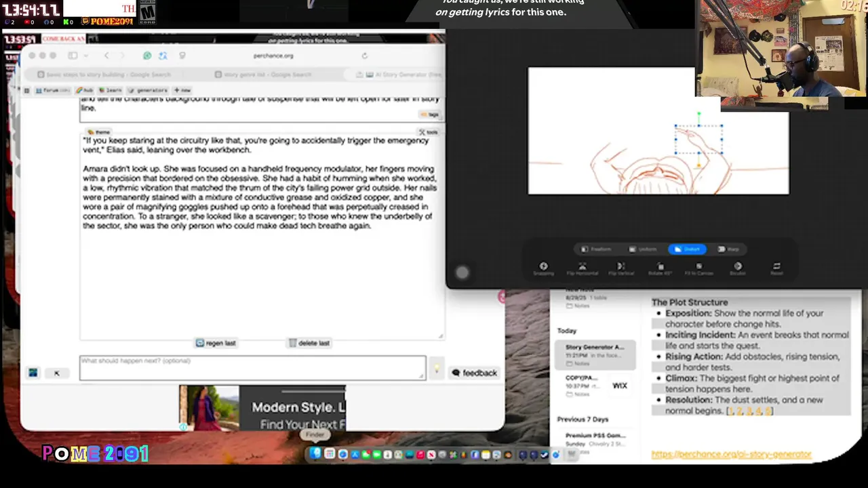868x488 pixels.
Task: Click 'Exposition:' in the Plot Structure note
Action: tap(688, 314)
